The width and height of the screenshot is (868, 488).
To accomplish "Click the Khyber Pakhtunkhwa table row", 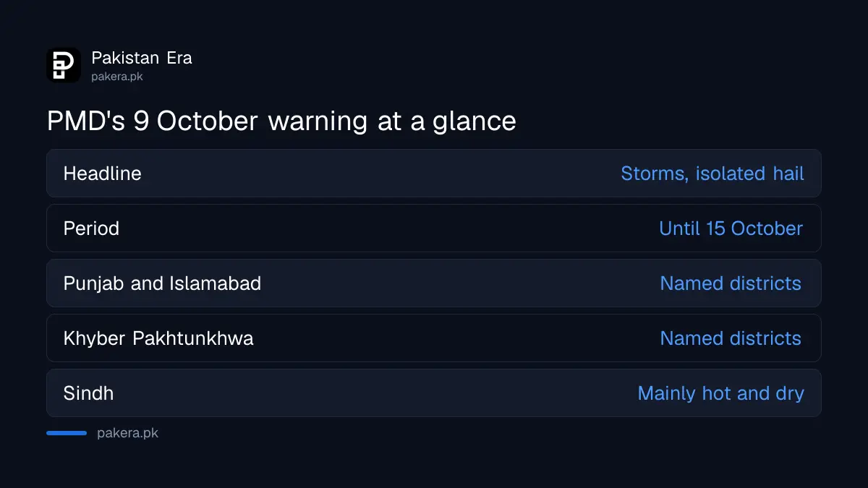I will coord(434,338).
